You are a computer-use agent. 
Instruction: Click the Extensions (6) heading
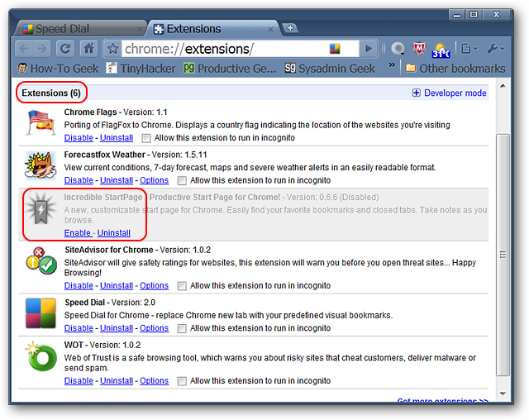pos(51,93)
